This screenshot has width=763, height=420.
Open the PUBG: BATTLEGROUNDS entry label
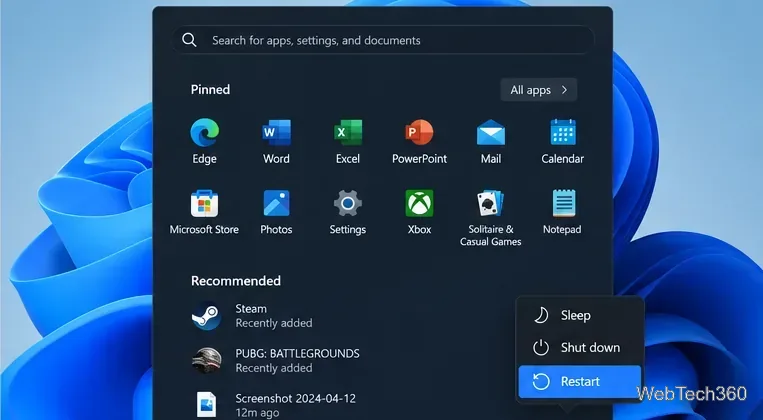(297, 353)
